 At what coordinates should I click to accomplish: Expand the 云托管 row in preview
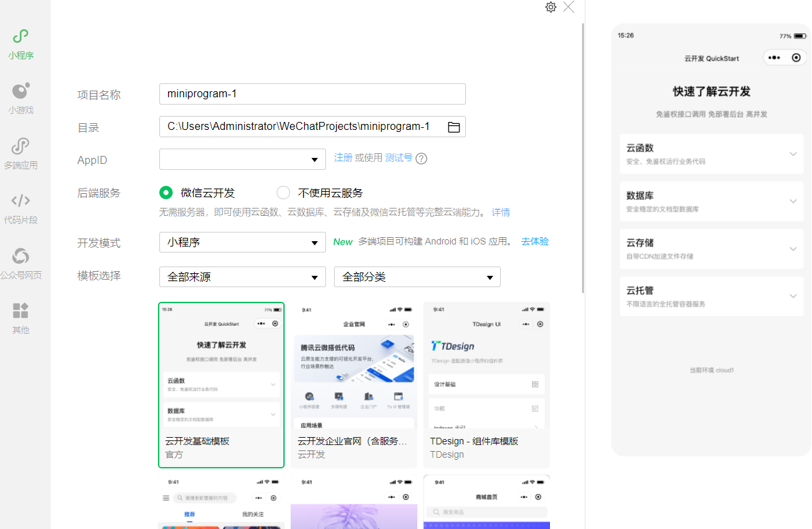pyautogui.click(x=711, y=296)
